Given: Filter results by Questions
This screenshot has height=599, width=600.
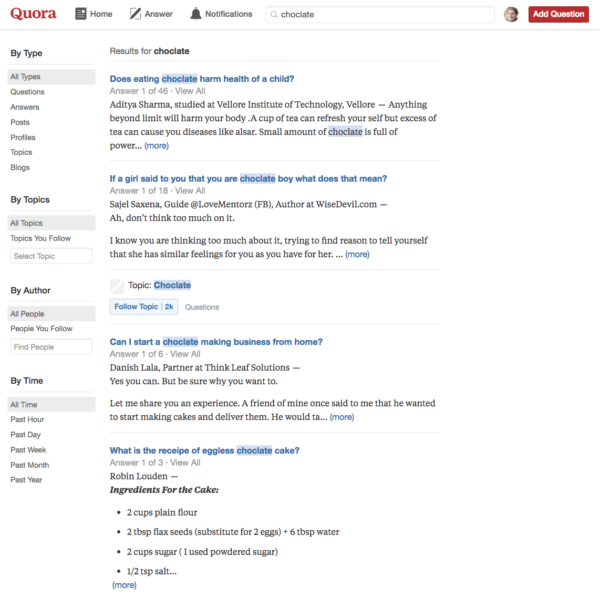Looking at the screenshot, I should tap(27, 92).
